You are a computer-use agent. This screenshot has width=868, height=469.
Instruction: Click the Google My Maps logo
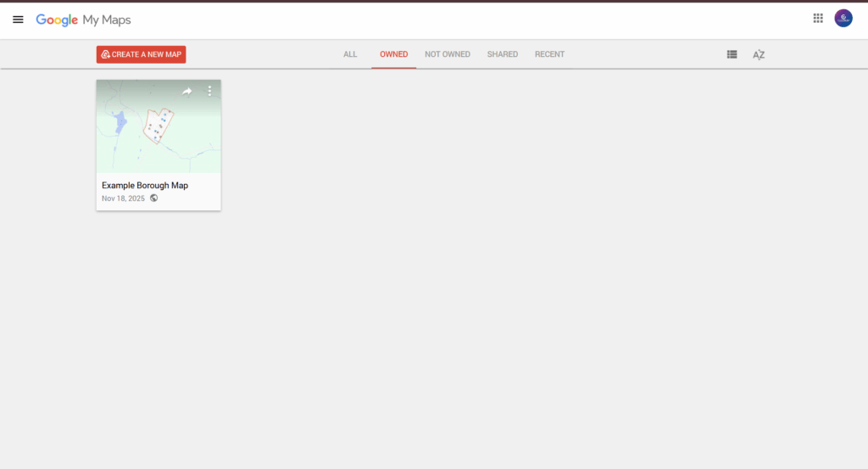(84, 20)
